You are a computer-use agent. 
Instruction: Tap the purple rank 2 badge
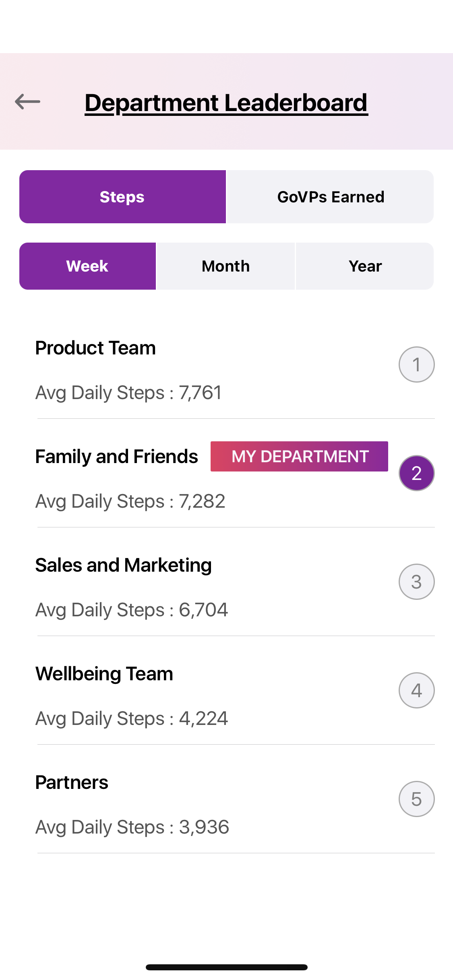tap(416, 473)
